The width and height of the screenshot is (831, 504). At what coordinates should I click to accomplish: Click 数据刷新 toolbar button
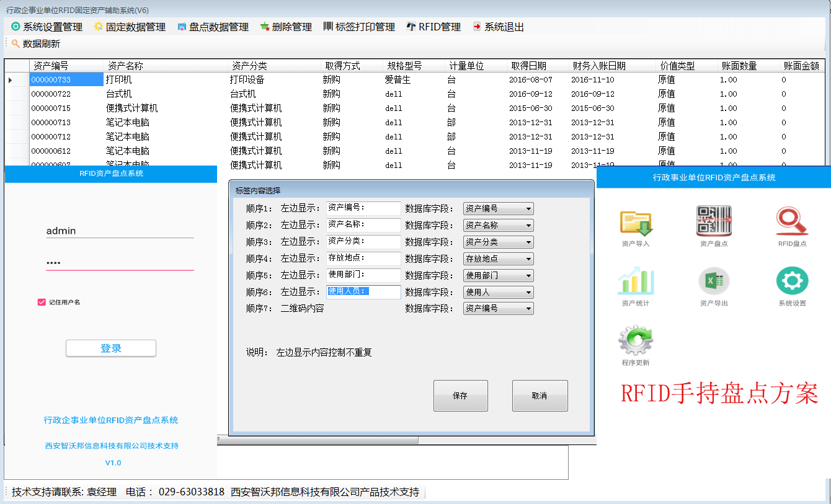(36, 43)
